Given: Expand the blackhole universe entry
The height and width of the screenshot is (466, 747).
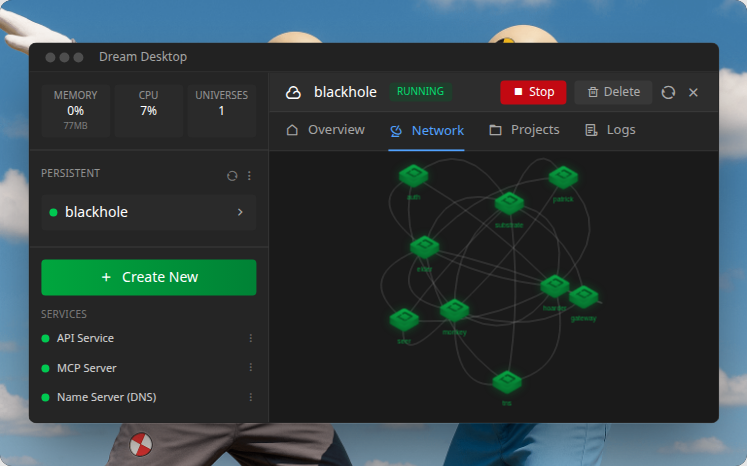Looking at the screenshot, I should (x=149, y=213).
